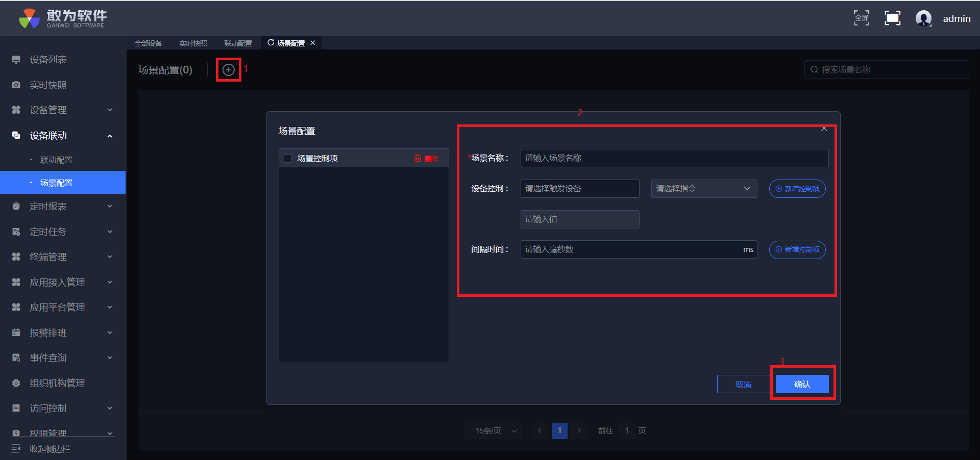Switch to the 全部设备 tab
The image size is (980, 460).
149,43
